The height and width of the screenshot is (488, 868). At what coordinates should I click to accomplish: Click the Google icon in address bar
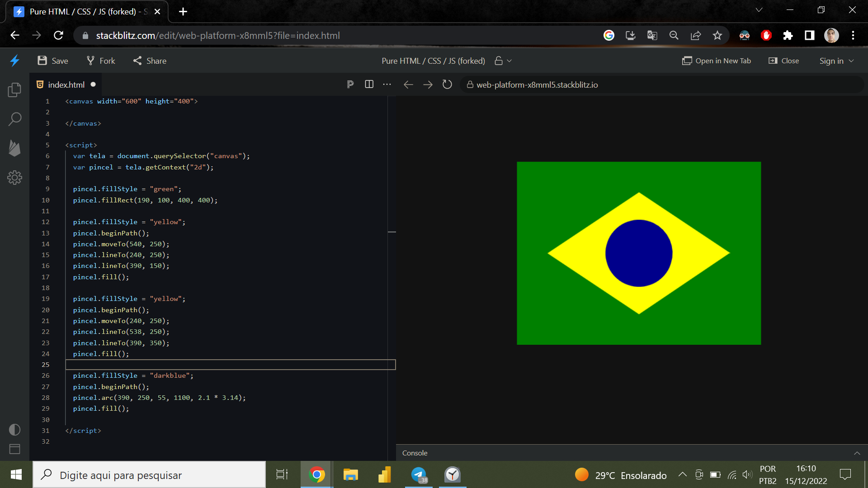pyautogui.click(x=609, y=35)
